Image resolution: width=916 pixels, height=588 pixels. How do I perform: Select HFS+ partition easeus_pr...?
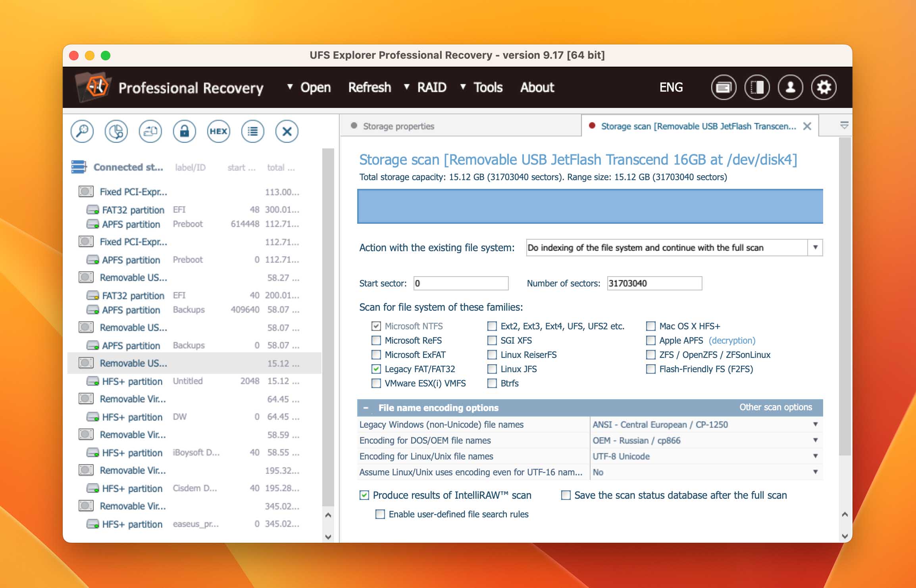click(194, 524)
